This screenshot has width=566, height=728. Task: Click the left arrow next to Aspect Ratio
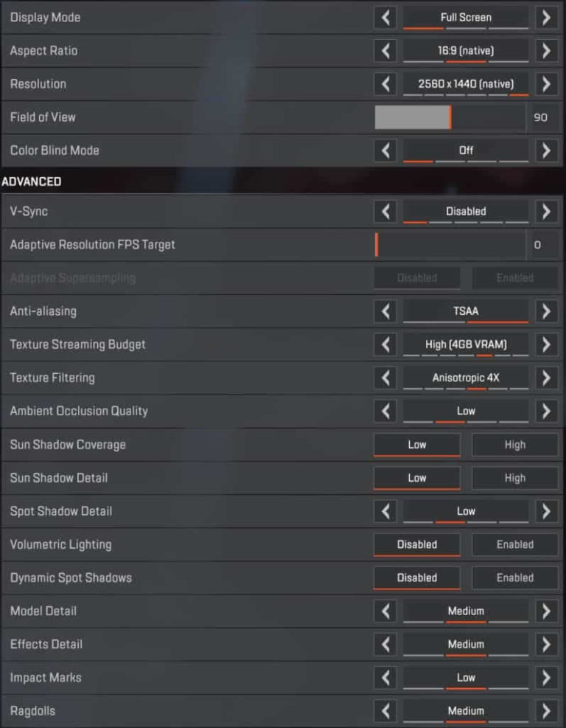385,50
